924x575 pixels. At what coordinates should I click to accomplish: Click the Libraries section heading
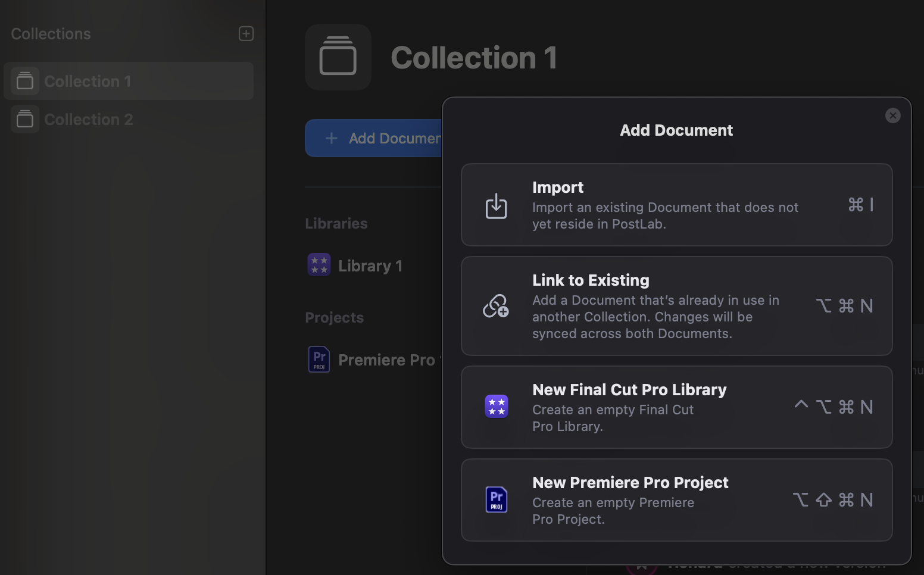coord(336,223)
